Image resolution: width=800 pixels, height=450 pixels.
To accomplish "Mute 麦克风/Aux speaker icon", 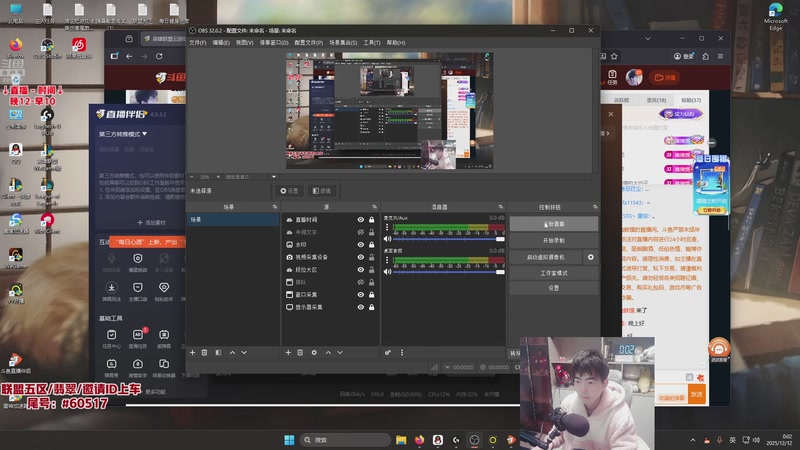I will click(387, 239).
